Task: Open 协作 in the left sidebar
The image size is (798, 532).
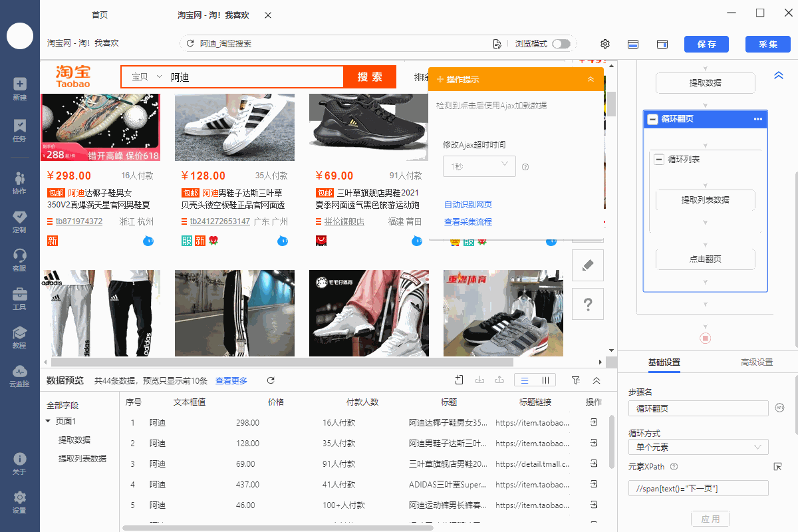Action: tap(19, 182)
